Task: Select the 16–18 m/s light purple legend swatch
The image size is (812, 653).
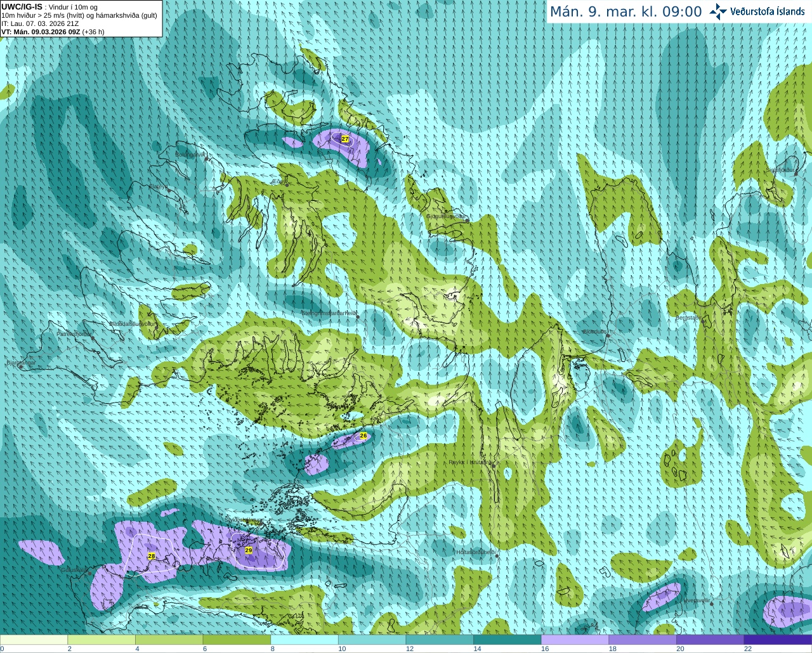Action: pos(575,640)
